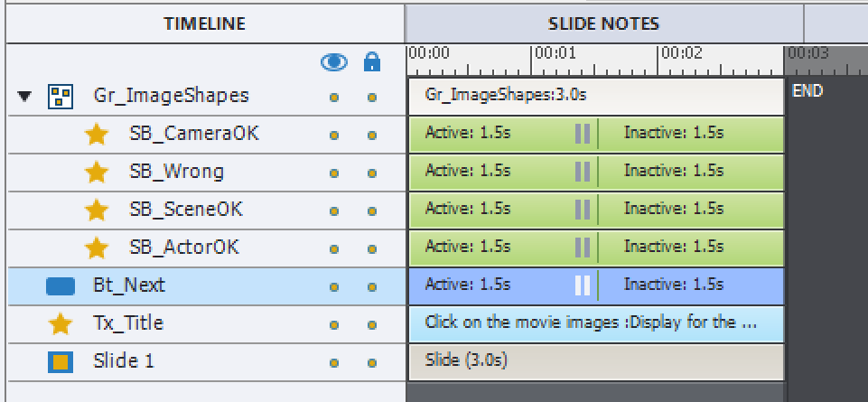Image resolution: width=868 pixels, height=402 pixels.
Task: Click the lock icon in timeline header
Action: tap(371, 62)
